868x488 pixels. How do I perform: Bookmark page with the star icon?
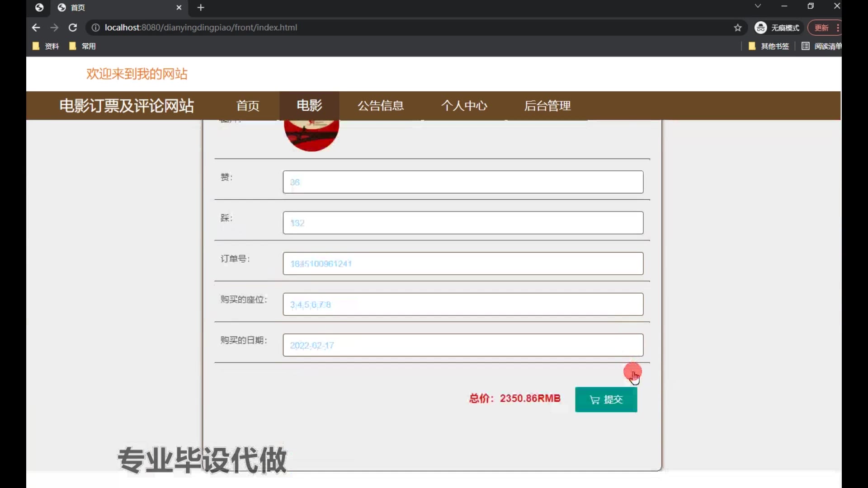point(738,28)
